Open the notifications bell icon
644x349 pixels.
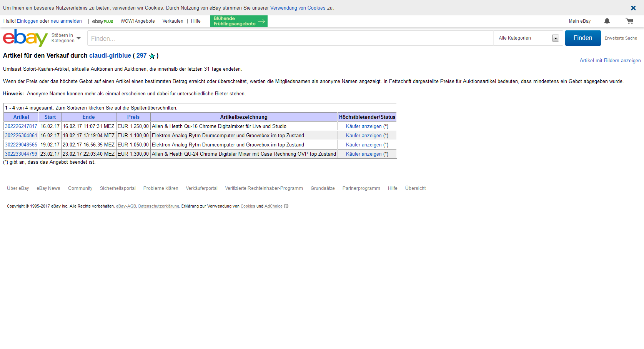coord(607,21)
